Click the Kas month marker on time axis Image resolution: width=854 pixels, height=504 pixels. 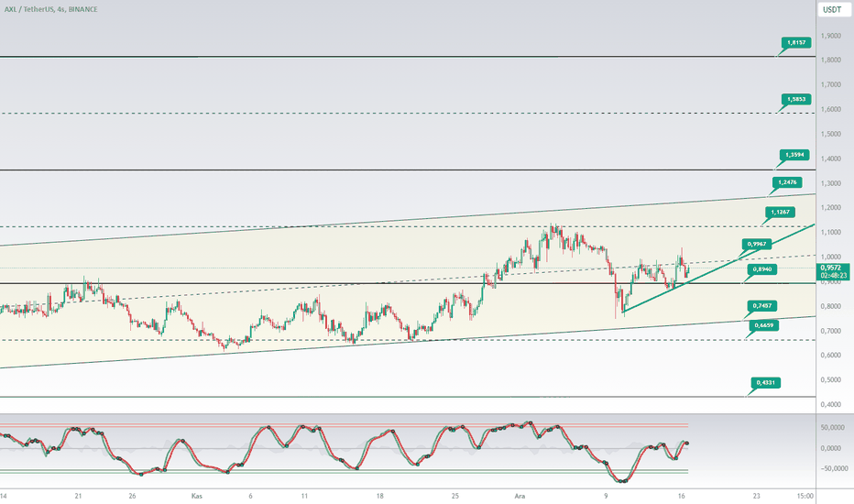197,496
